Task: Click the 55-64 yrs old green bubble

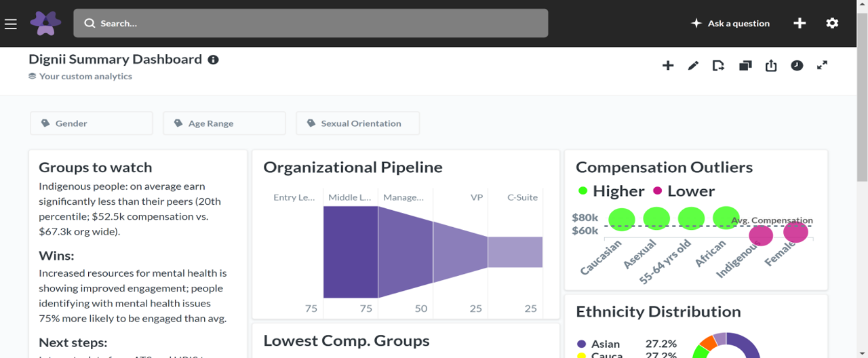Action: (692, 219)
